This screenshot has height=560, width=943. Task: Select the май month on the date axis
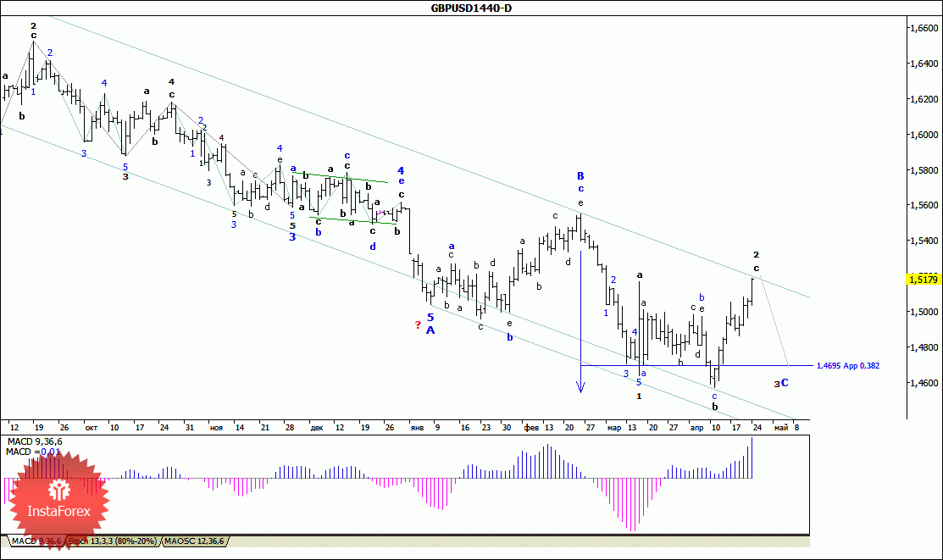coord(780,428)
